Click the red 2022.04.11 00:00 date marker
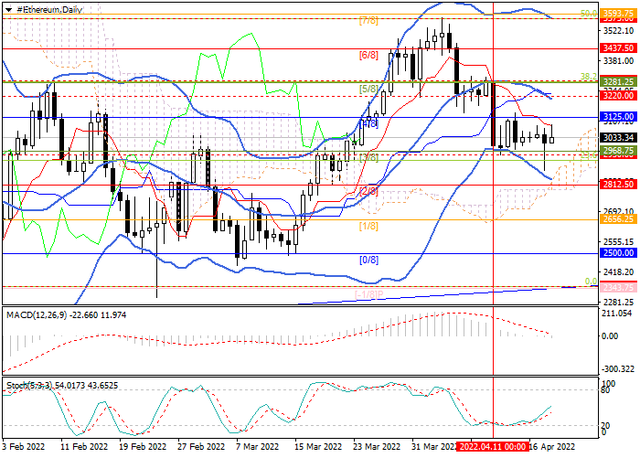Screen dimensions: 640x457 [492, 446]
